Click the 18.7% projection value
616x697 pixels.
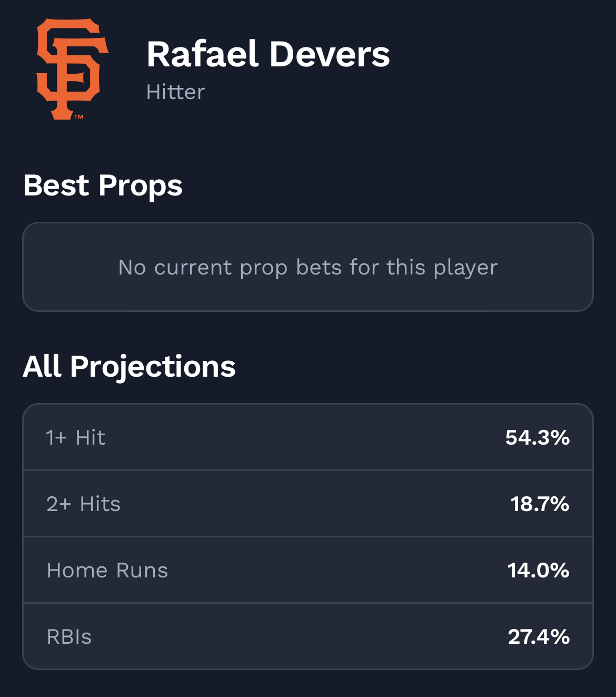click(540, 504)
